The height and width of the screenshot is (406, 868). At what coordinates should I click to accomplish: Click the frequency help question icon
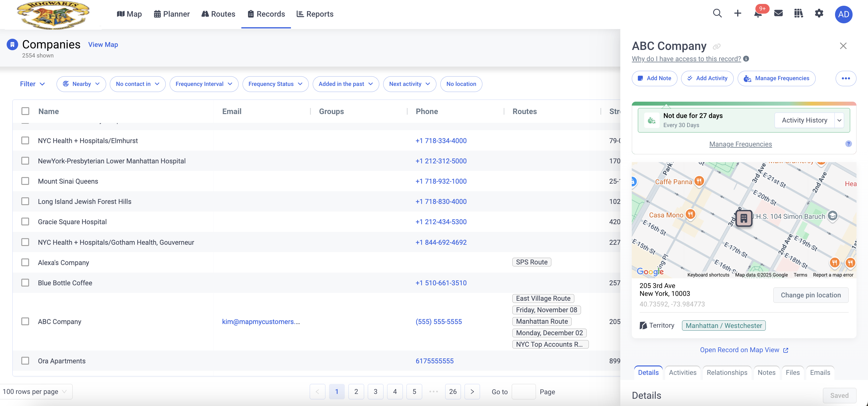[x=848, y=144]
